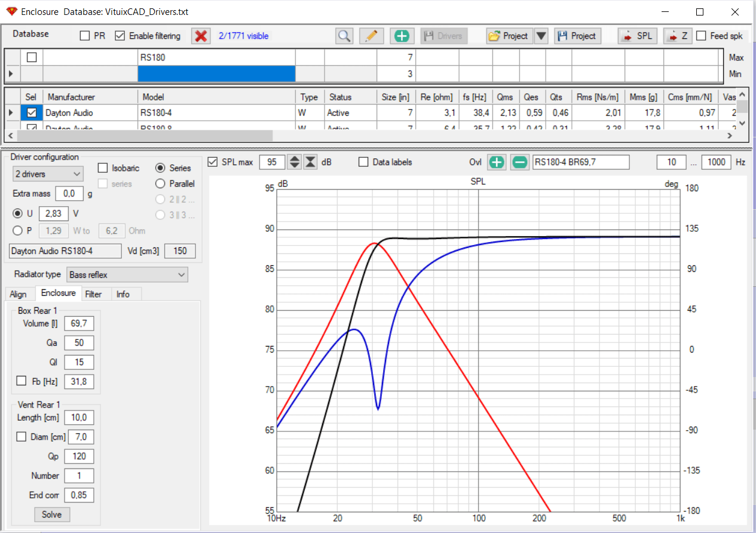Toggle the checkbox in the RS180 filter row
This screenshot has height=533, width=756.
coord(32,57)
